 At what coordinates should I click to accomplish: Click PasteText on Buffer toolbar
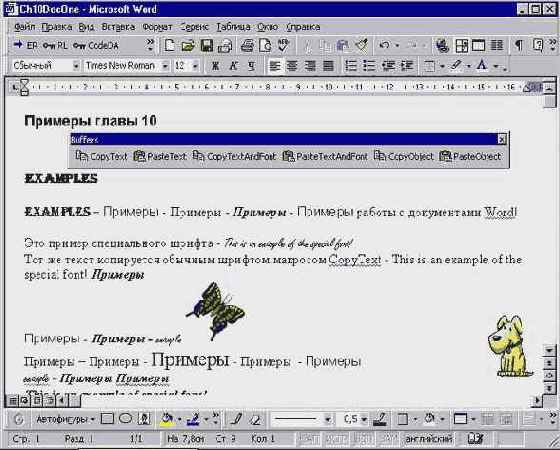click(160, 156)
